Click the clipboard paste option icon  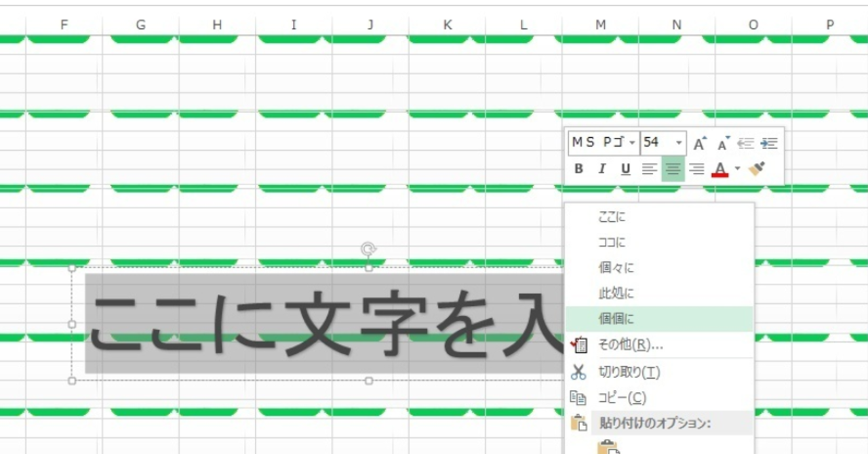(x=608, y=447)
